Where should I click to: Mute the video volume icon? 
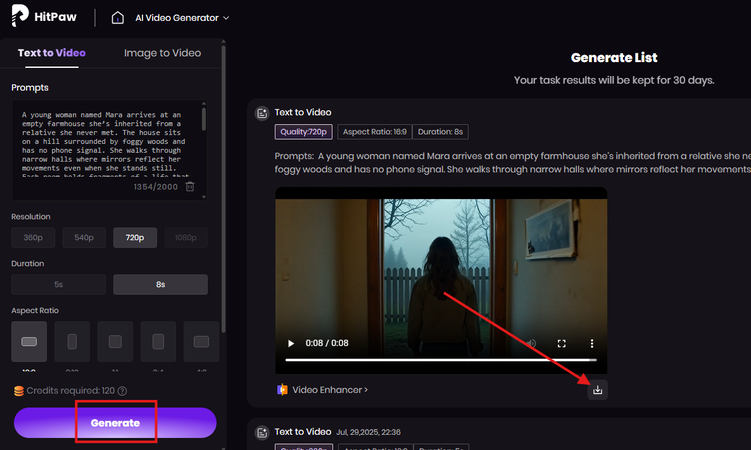(x=531, y=343)
